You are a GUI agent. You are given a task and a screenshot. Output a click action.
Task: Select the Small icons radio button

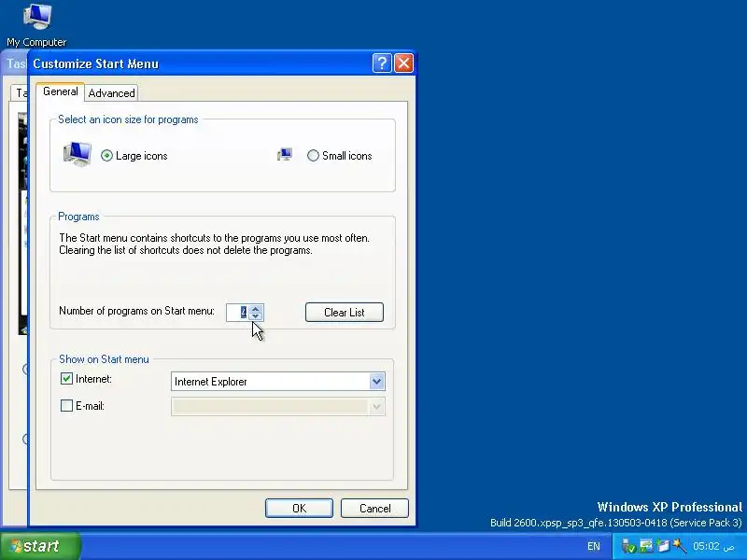pos(313,156)
